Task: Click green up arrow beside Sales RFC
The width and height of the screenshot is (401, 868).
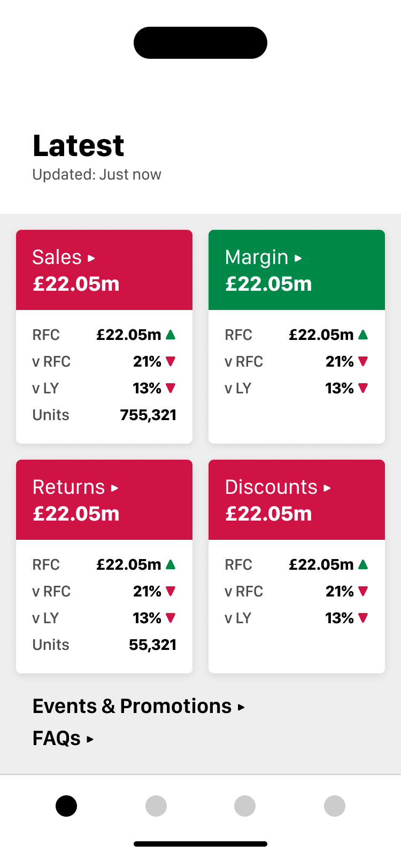Action: (x=171, y=335)
